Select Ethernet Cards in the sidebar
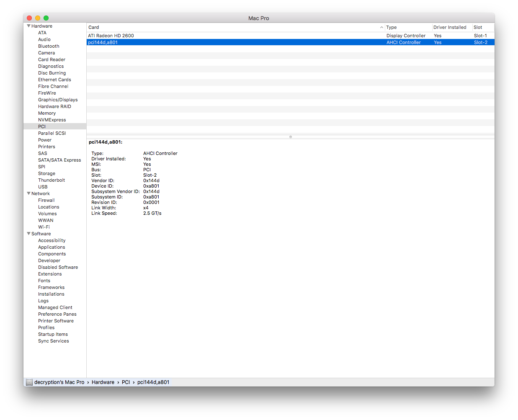This screenshot has width=518, height=420. tap(54, 80)
